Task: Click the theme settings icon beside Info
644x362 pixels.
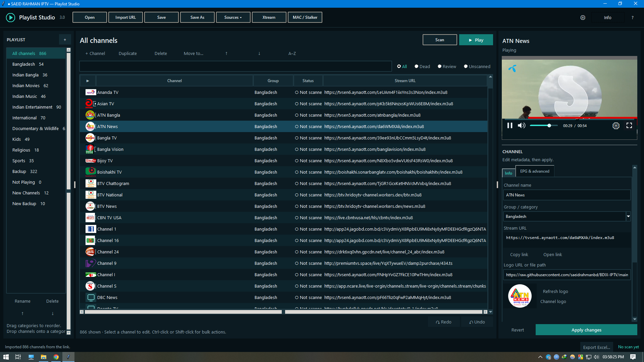Action: (583, 17)
